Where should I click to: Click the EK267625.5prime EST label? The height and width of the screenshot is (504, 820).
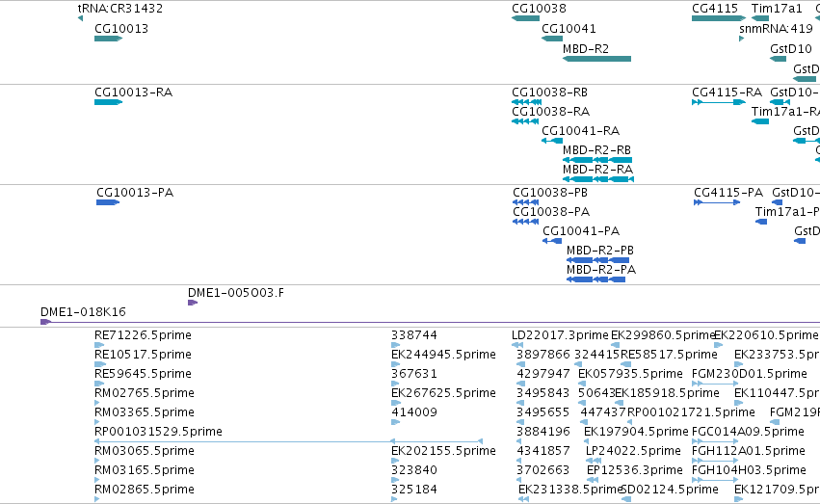click(x=443, y=394)
